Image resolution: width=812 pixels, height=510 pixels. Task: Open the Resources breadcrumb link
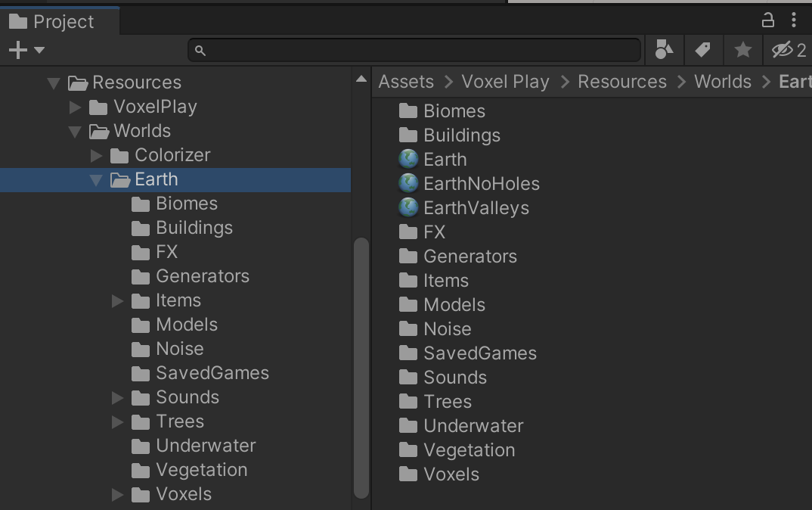click(x=621, y=81)
